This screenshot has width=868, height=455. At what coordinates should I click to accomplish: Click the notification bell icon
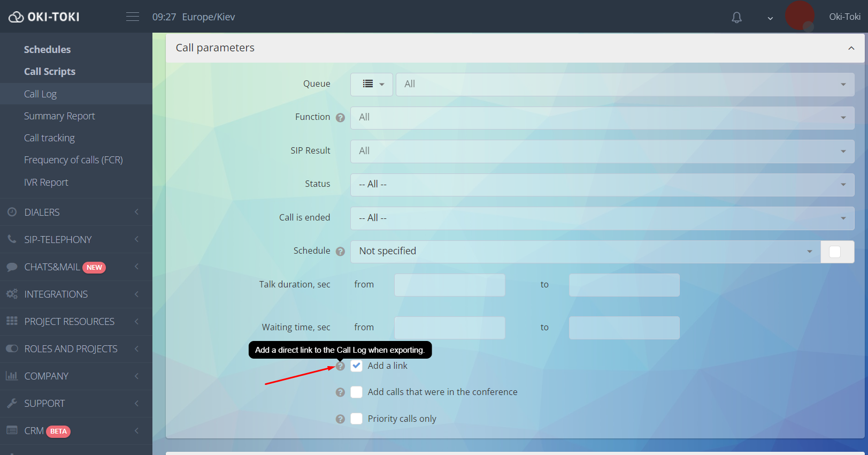[x=736, y=18]
